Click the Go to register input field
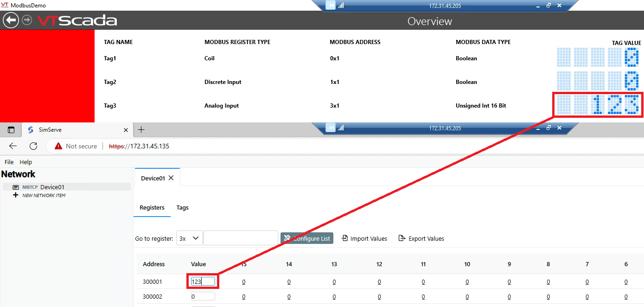The image size is (644, 307). [x=240, y=238]
